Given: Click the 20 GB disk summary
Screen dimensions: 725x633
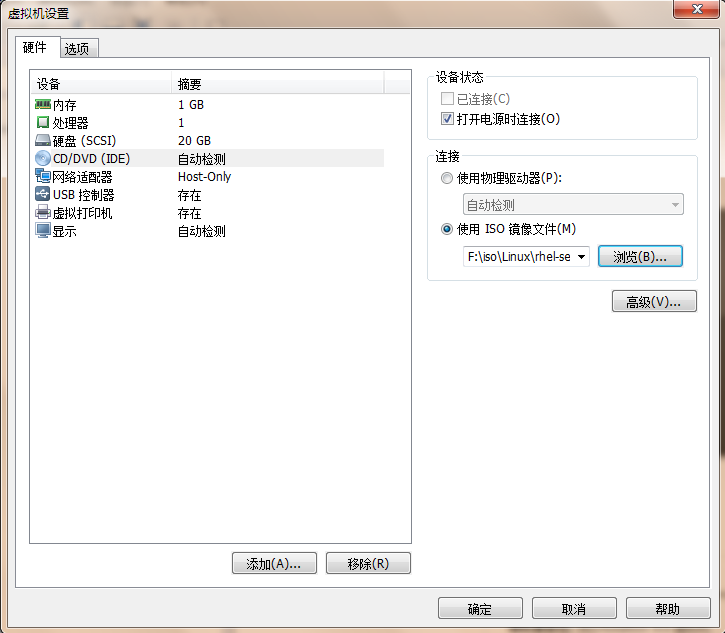Looking at the screenshot, I should pos(194,141).
